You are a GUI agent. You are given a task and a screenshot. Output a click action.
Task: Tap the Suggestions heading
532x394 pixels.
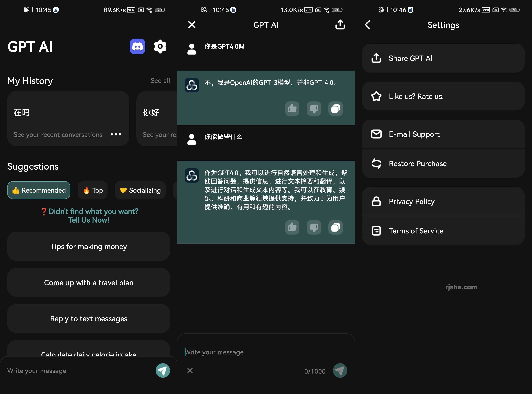pos(33,166)
